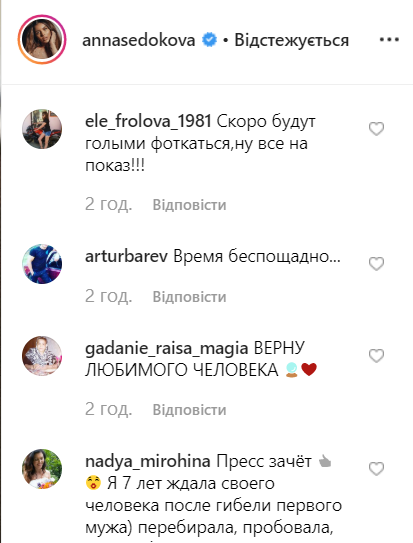Open the three-dots more options menu
The width and height of the screenshot is (413, 543).
tap(389, 39)
